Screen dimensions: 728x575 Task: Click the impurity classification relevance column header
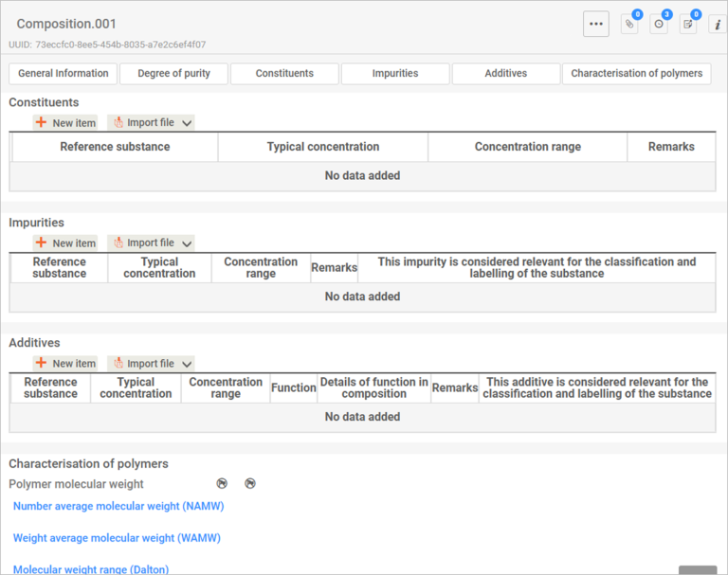(537, 268)
